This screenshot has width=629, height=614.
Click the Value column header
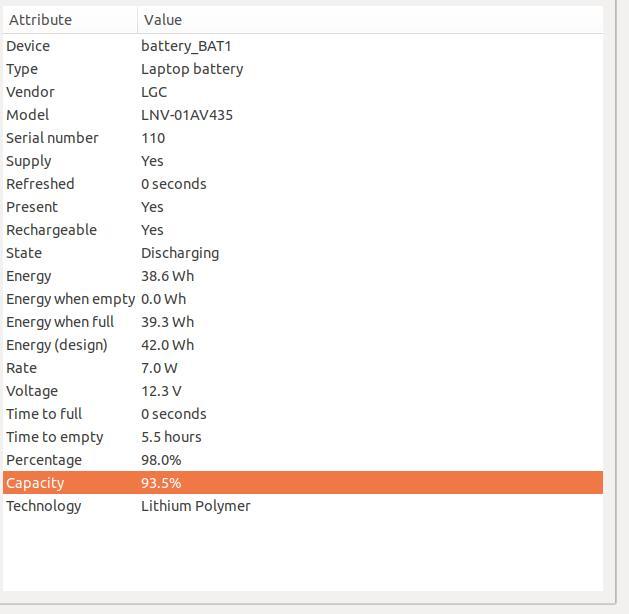pyautogui.click(x=370, y=20)
